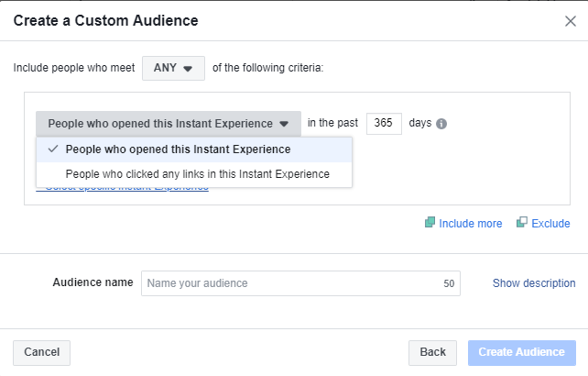The width and height of the screenshot is (588, 376).
Task: Click the Include more icon
Action: 430,223
